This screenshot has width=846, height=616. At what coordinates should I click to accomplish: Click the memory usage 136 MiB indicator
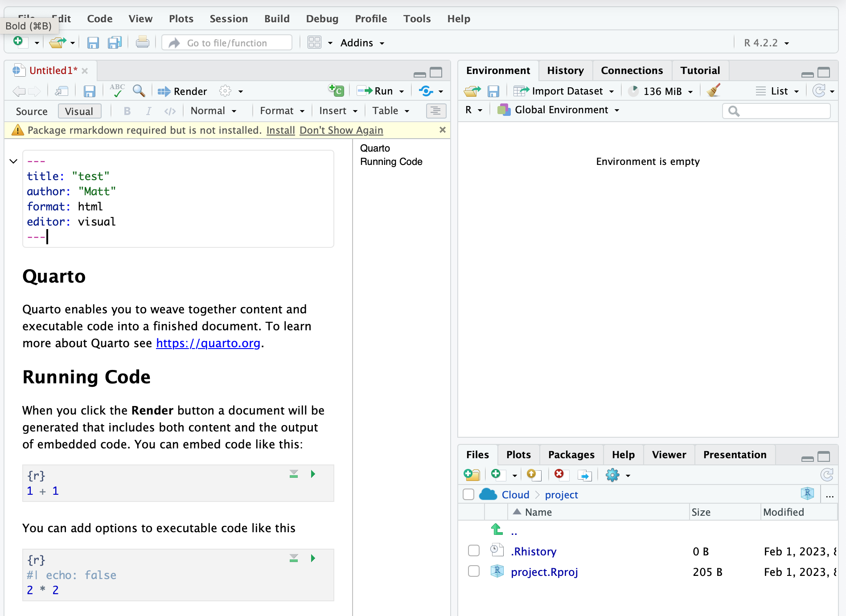click(x=661, y=91)
